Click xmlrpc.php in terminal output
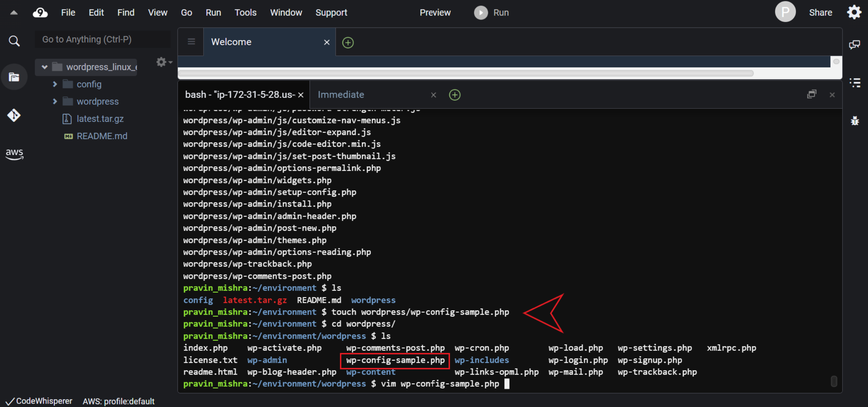Viewport: 868px width, 407px height. click(x=732, y=348)
